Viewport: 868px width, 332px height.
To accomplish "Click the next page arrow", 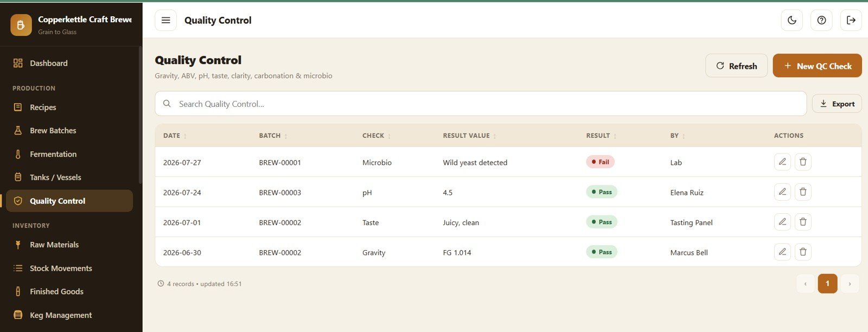I will pos(850,283).
